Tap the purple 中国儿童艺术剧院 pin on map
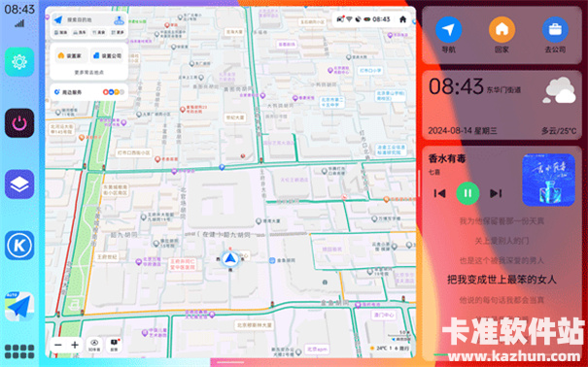588x367 pixels. coord(145,333)
